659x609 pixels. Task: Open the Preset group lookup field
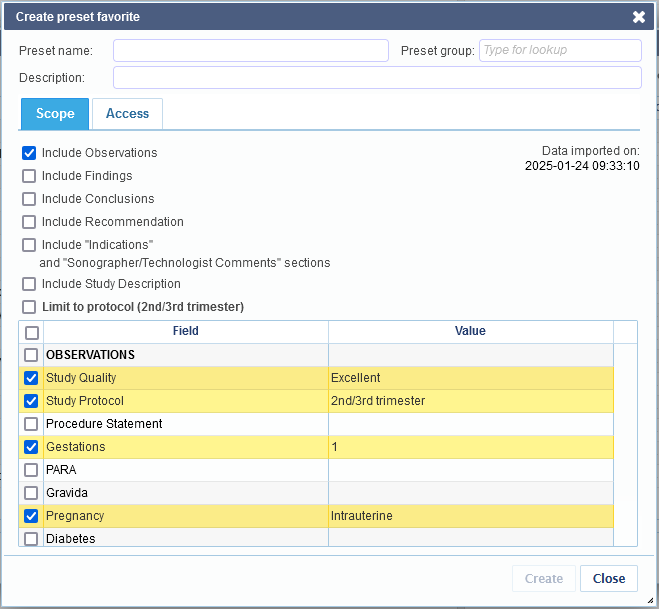tap(560, 50)
